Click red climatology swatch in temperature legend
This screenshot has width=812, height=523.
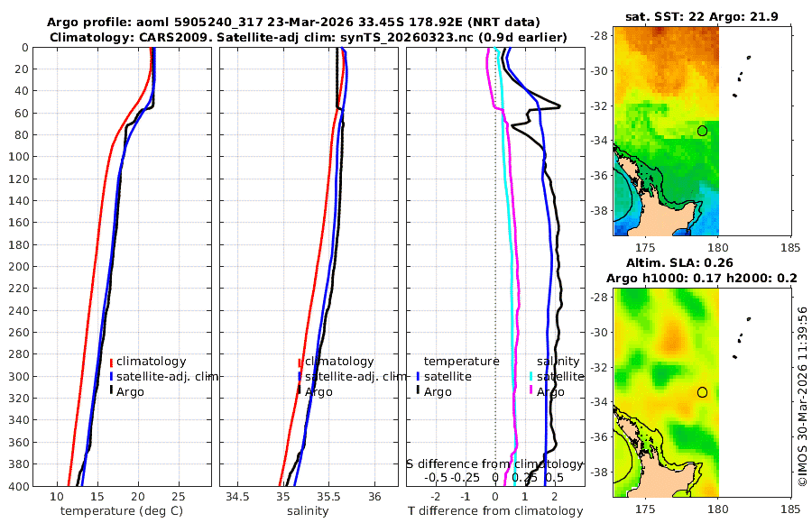111,362
